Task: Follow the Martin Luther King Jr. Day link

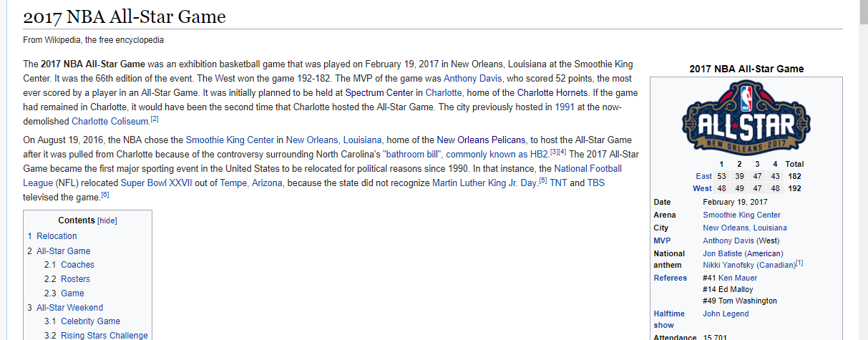Action: (484, 183)
